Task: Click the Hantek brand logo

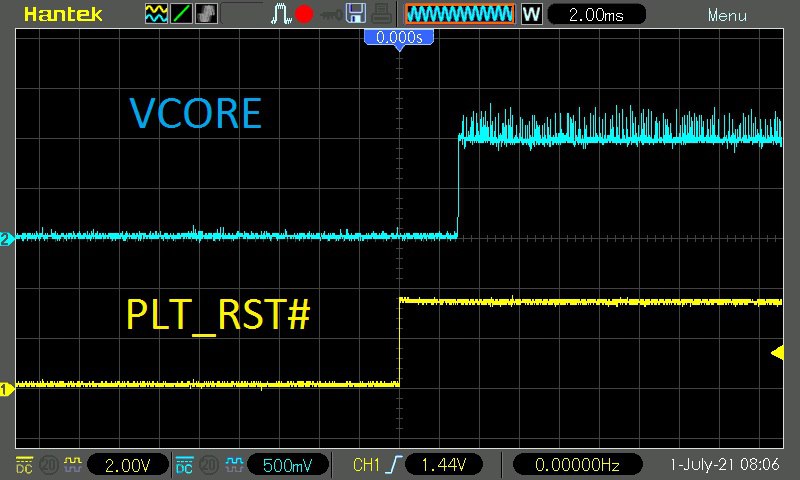Action: click(63, 14)
